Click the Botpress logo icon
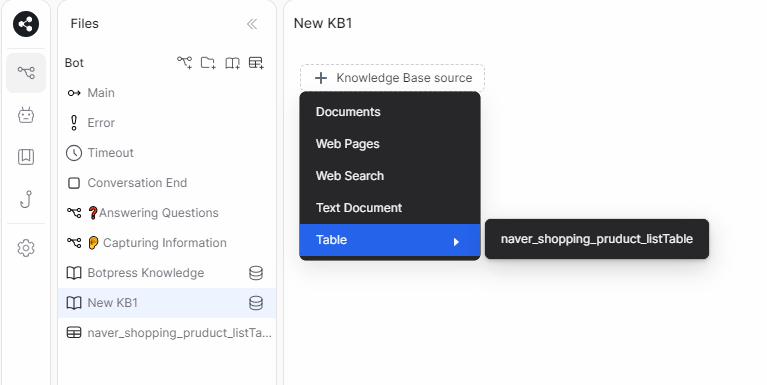The image size is (767, 385). point(26,24)
